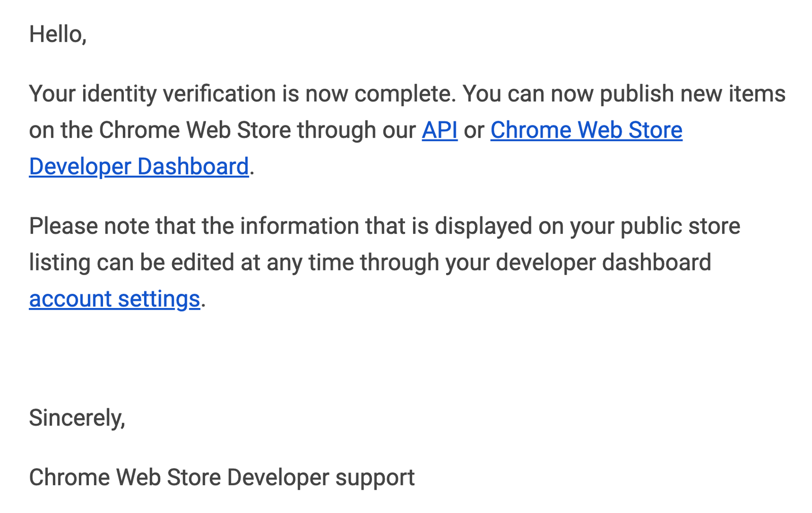Click the words Chrome Web Store in plain text

[193, 130]
